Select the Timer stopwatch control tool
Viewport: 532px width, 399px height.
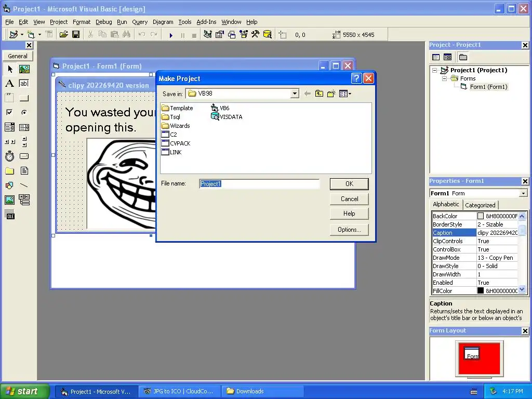coord(10,156)
